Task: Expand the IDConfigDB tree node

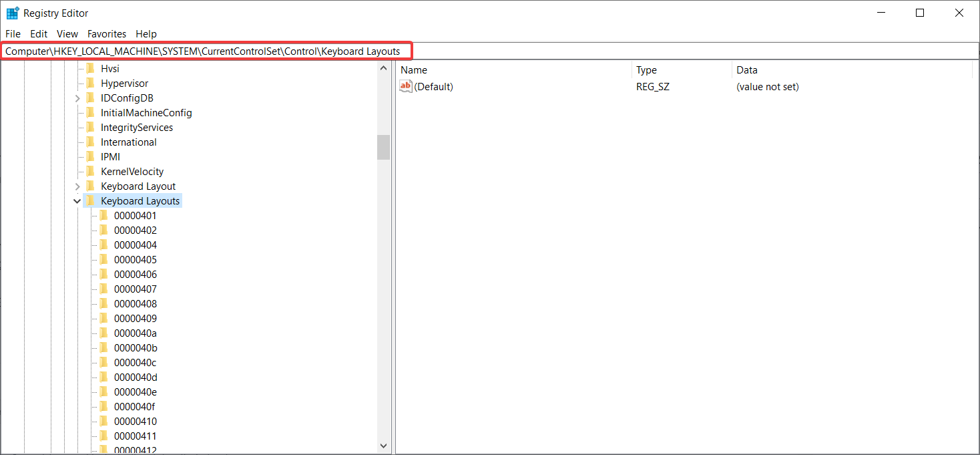Action: 77,98
